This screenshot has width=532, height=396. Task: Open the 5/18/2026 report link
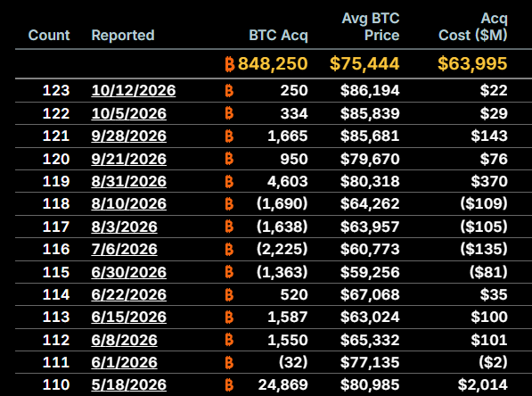[129, 384]
